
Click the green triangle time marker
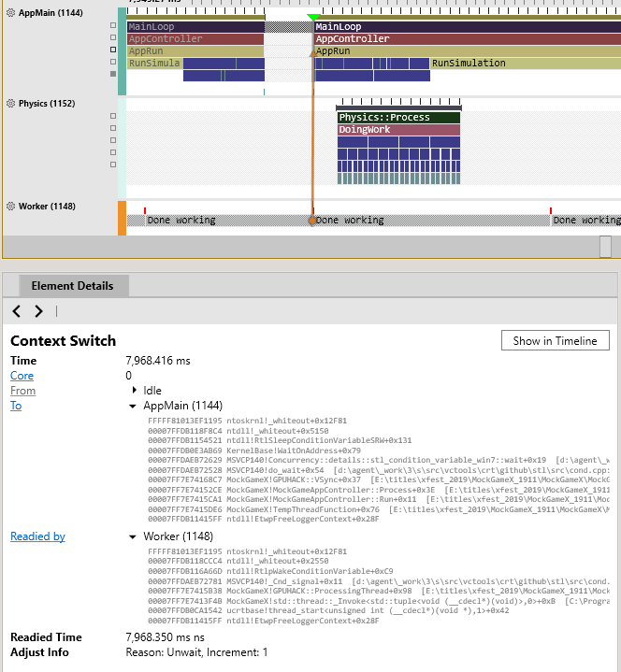click(x=313, y=17)
